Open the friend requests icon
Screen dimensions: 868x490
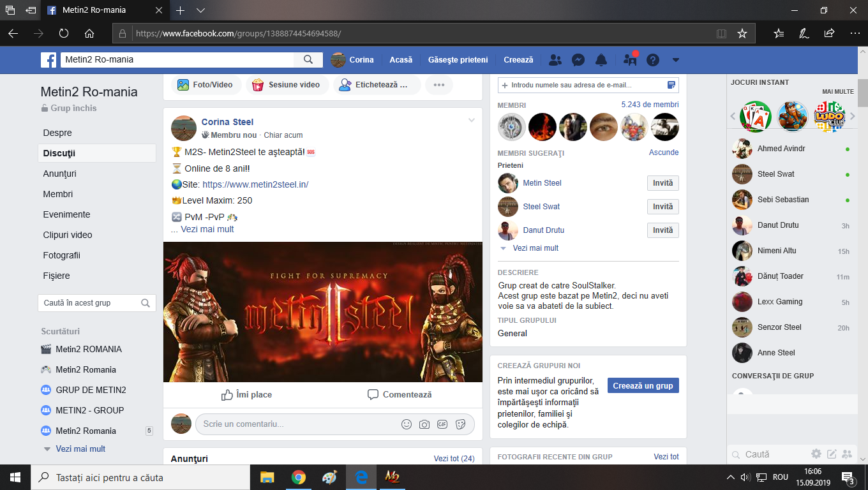pos(555,60)
